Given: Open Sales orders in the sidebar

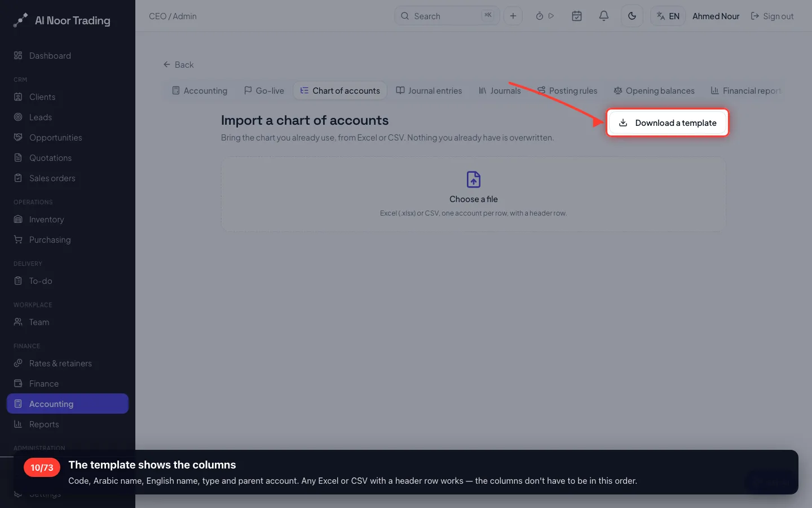Looking at the screenshot, I should (68, 178).
